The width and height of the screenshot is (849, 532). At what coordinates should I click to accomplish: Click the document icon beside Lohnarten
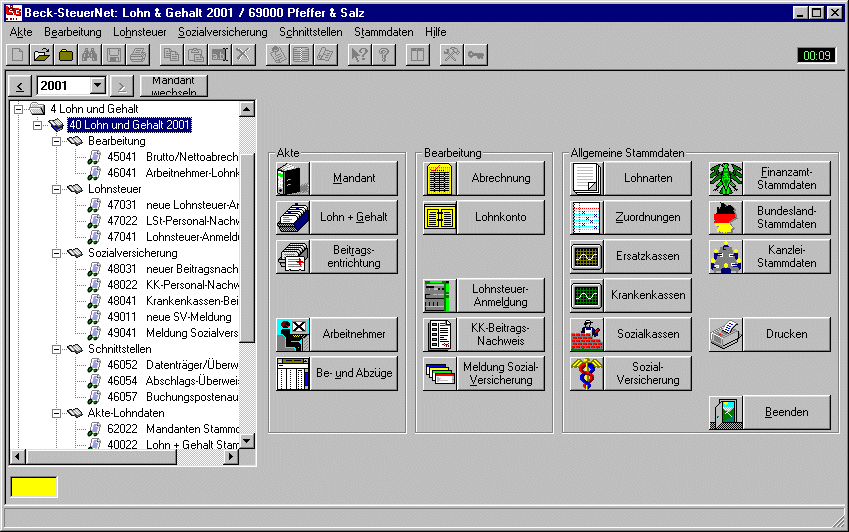click(587, 178)
